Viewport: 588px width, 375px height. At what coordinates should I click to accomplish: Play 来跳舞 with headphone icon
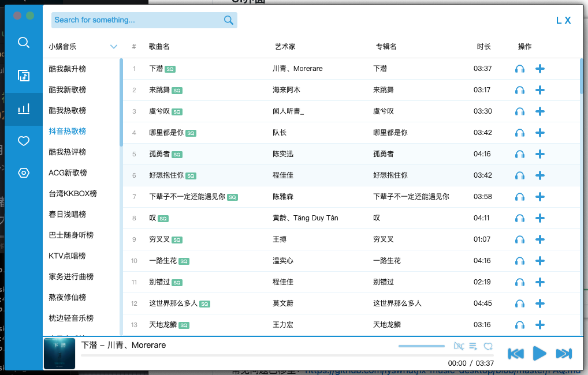(x=519, y=90)
